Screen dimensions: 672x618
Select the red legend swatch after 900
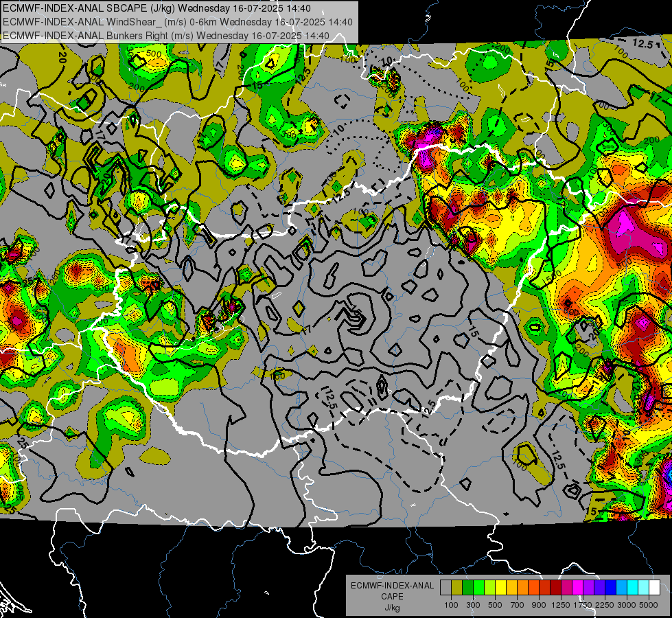pyautogui.click(x=545, y=588)
